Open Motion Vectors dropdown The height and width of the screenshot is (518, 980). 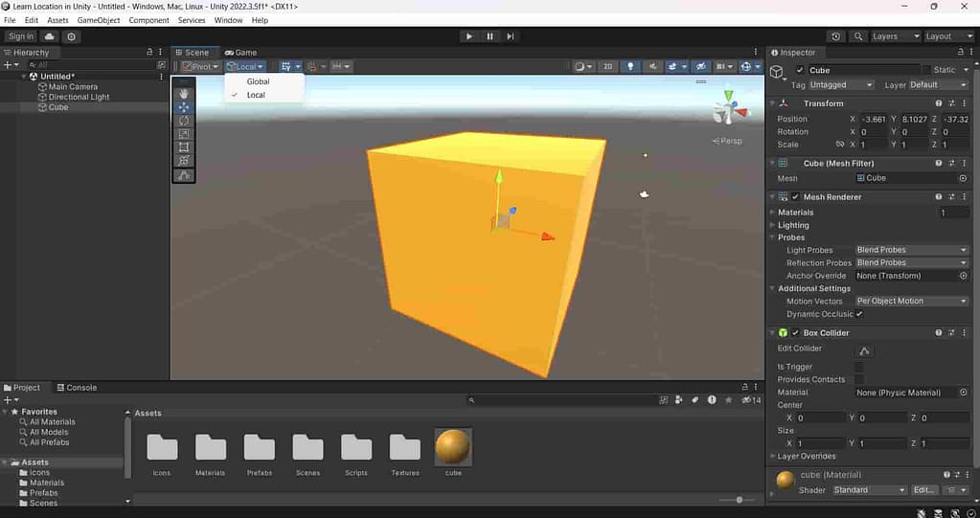(x=911, y=302)
